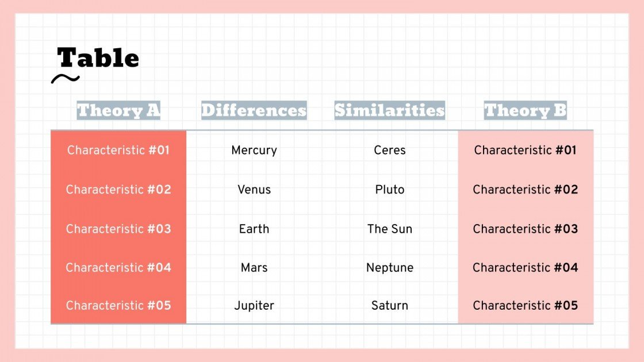Click the Earth cell

click(254, 229)
